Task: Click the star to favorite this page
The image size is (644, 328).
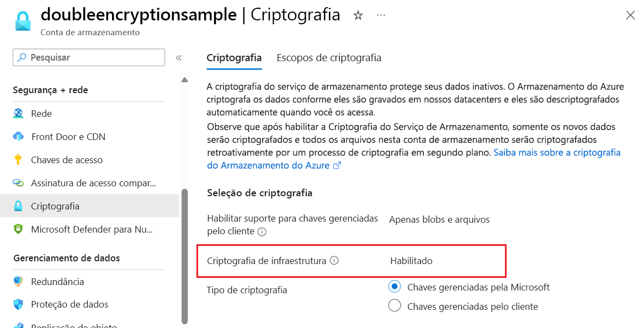Action: pos(358,16)
